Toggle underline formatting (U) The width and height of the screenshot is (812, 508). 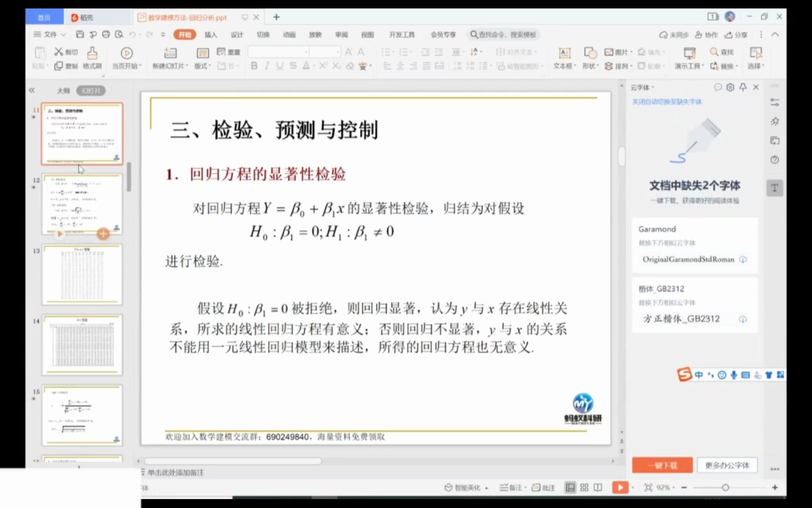[x=279, y=66]
